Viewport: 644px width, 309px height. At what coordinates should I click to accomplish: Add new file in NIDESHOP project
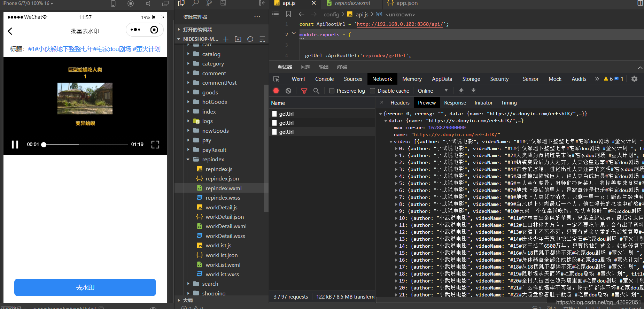[x=226, y=39]
